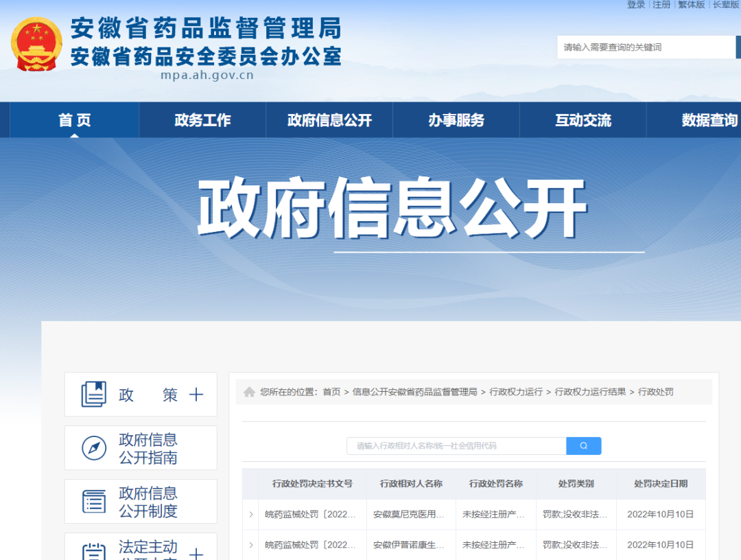Screen dimensions: 741x560
Task: Open the 政务工作 navigation tab
Action: pyautogui.click(x=202, y=120)
